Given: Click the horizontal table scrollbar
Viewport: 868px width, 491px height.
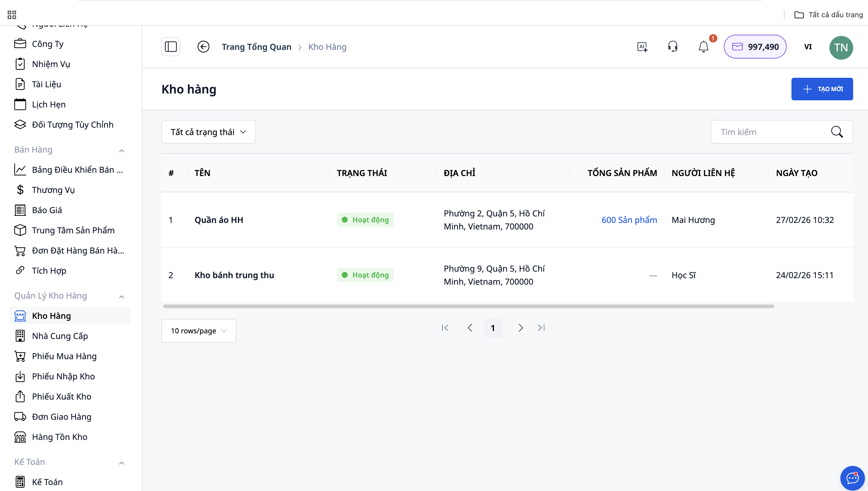Looking at the screenshot, I should (468, 306).
